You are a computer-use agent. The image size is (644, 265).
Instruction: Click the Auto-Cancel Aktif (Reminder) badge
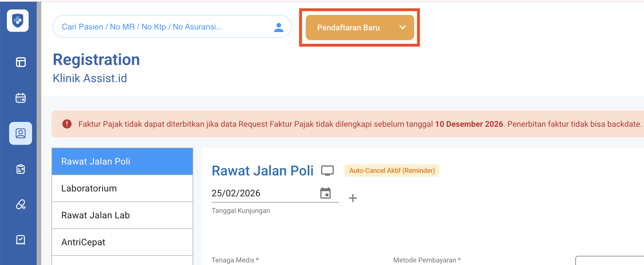(x=392, y=171)
